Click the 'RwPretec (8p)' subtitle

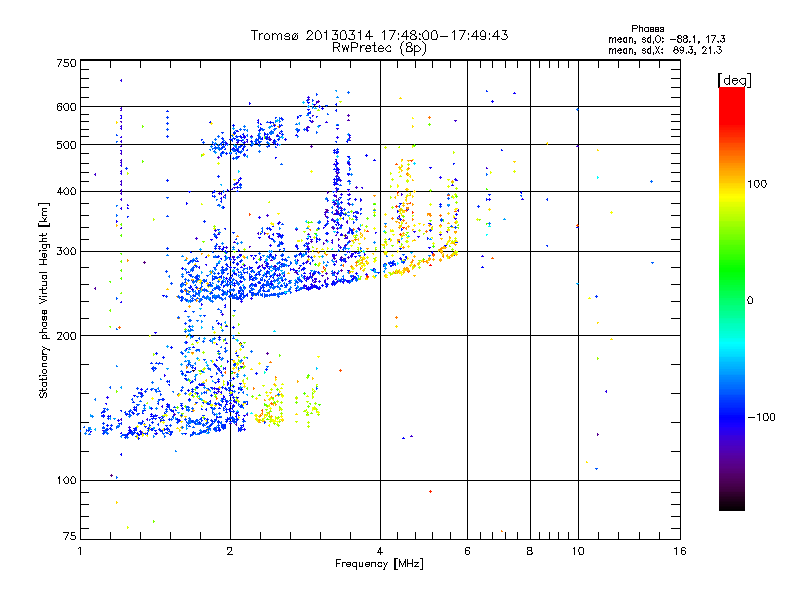[x=379, y=48]
